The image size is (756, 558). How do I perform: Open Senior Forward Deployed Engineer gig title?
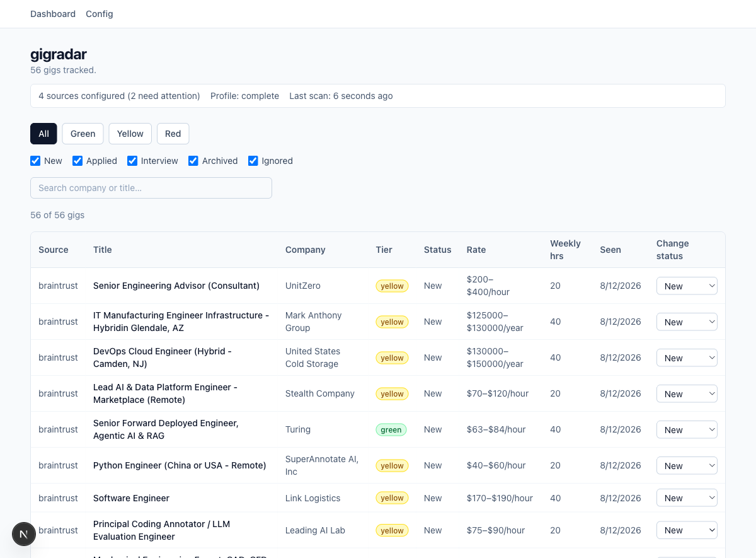pos(166,429)
